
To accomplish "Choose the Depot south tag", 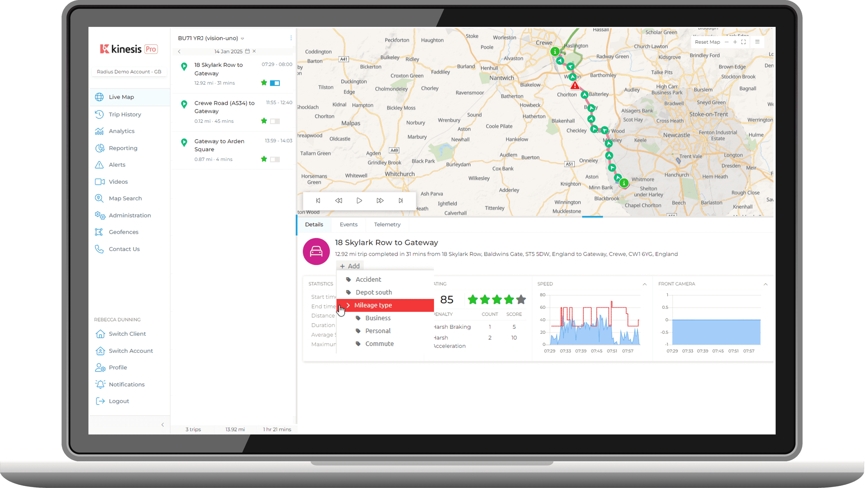I will click(385, 292).
